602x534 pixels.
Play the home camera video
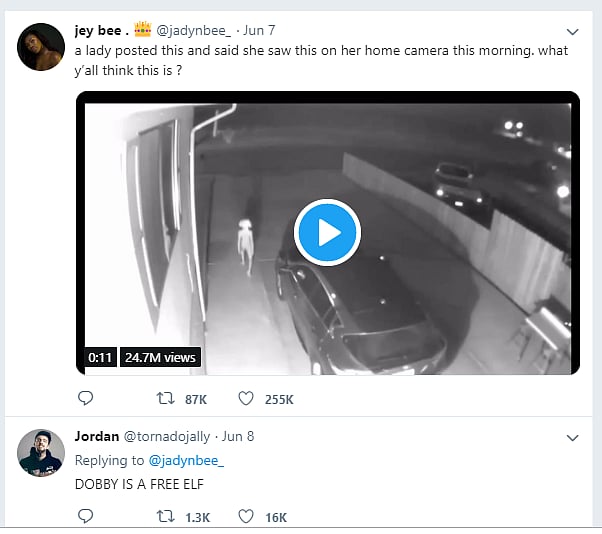click(x=327, y=233)
